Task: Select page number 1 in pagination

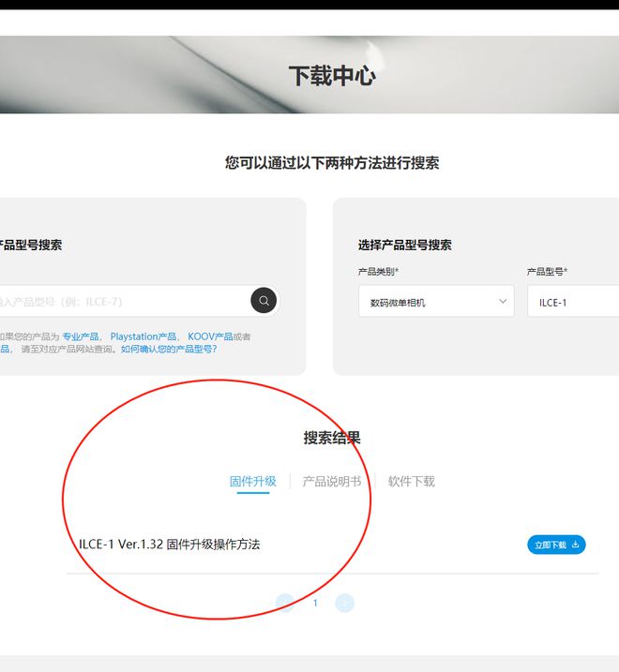Action: [315, 603]
